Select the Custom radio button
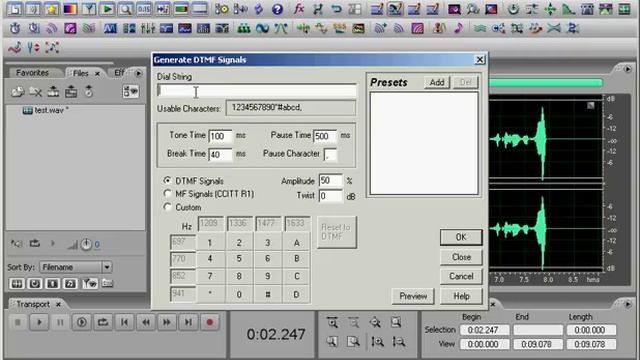The height and width of the screenshot is (360, 640). coord(167,207)
